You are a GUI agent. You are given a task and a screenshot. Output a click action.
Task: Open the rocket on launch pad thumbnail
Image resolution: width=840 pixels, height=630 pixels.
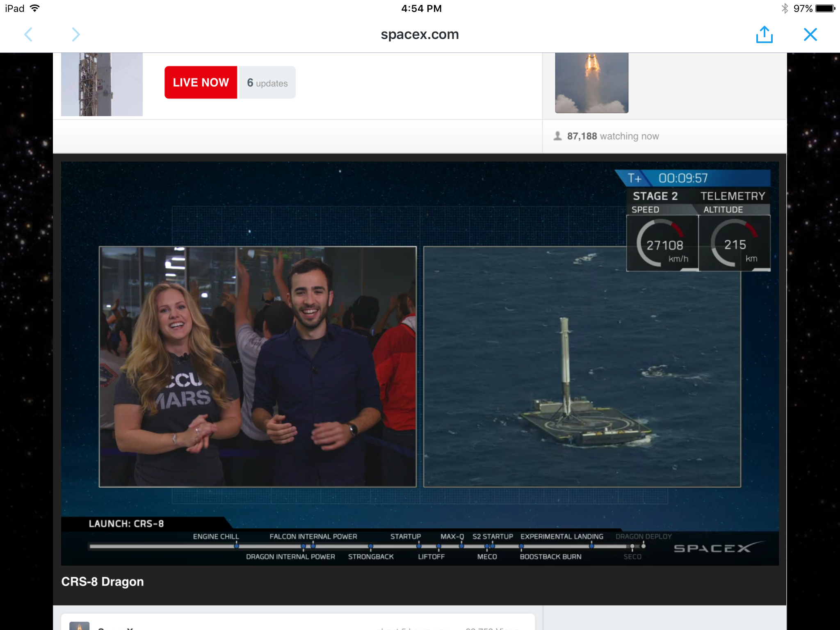point(102,84)
